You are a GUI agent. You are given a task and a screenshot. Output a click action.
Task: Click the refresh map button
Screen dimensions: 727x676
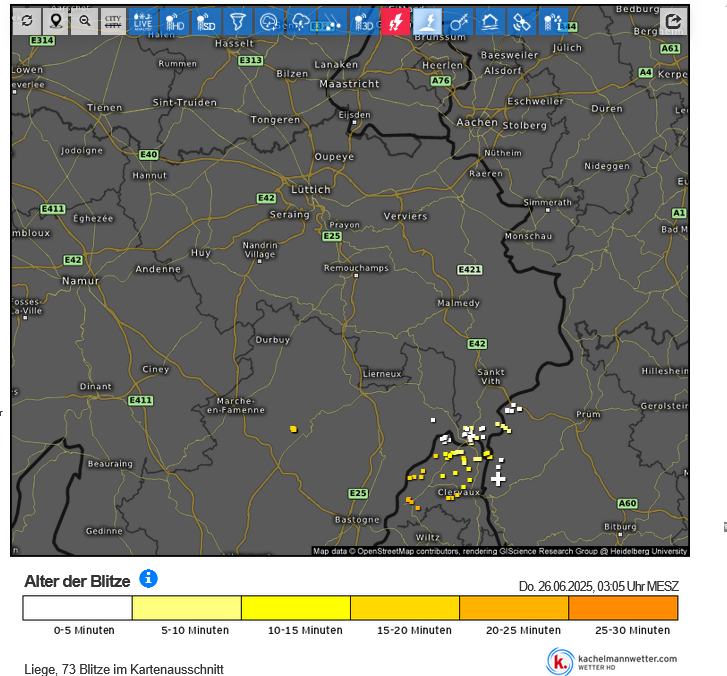pyautogui.click(x=26, y=21)
